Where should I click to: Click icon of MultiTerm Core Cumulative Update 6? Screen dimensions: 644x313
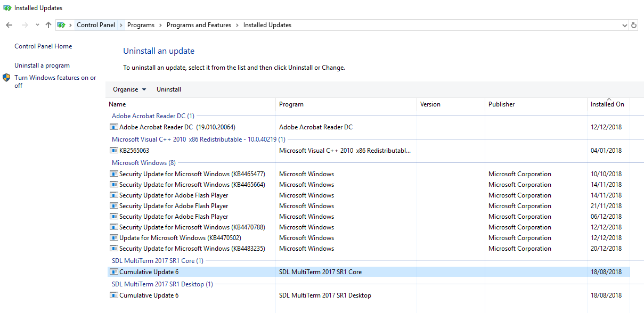coord(113,272)
